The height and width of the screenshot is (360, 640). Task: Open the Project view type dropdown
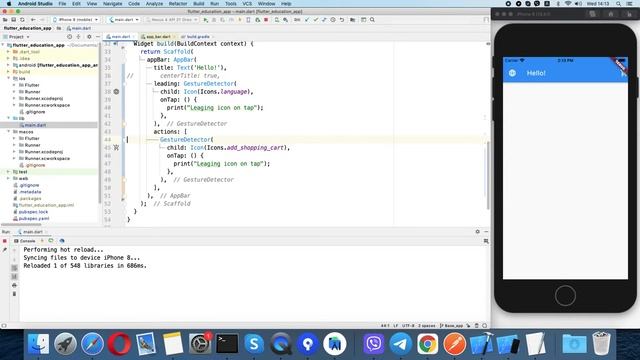point(16,37)
